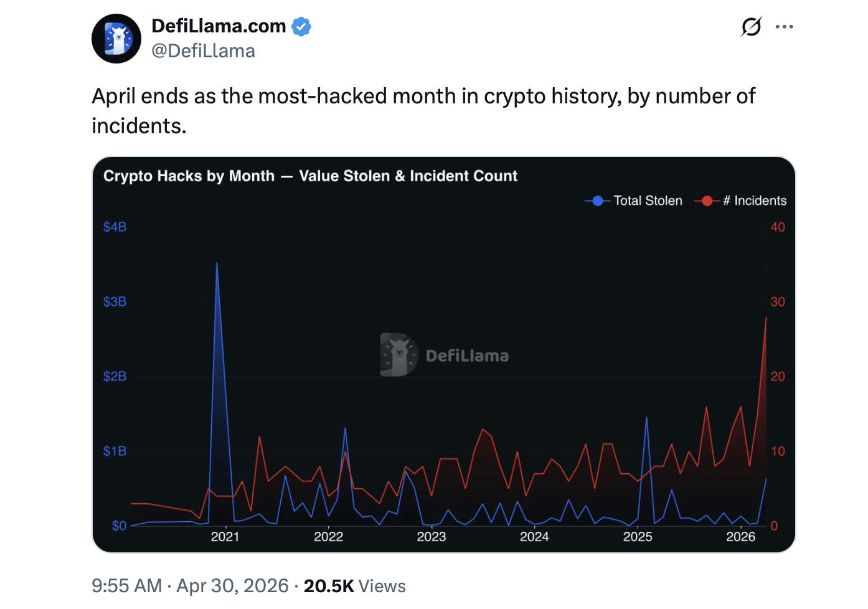Click the blue Total Stolen legend marker

597,201
